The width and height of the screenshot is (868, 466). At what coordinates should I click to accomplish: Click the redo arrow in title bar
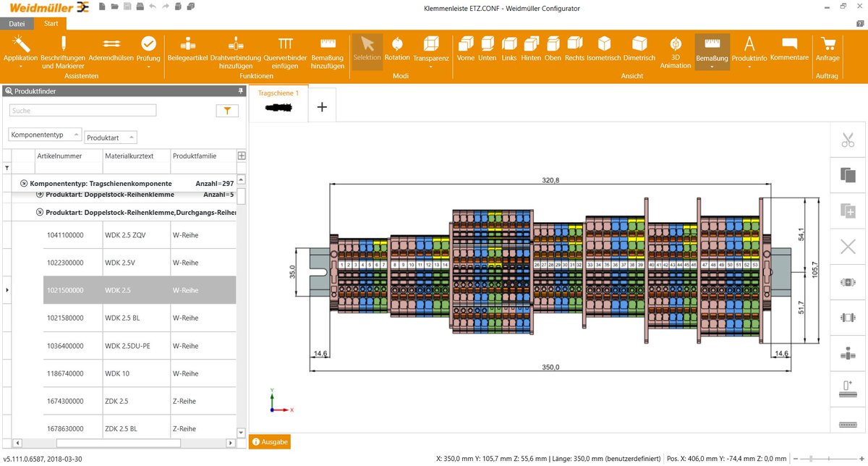click(x=166, y=7)
